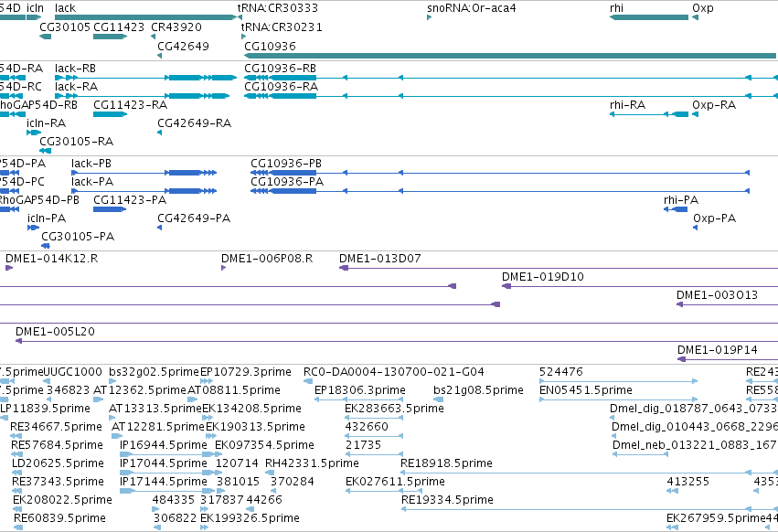Select the RE60839.5prime EST label
Viewport: 778px width, 532px height.
pyautogui.click(x=59, y=518)
